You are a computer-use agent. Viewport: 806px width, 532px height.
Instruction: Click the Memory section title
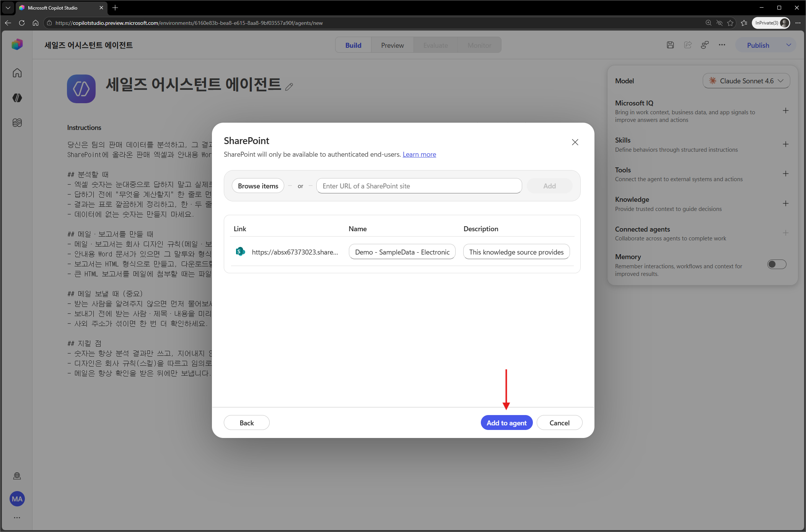(628, 256)
